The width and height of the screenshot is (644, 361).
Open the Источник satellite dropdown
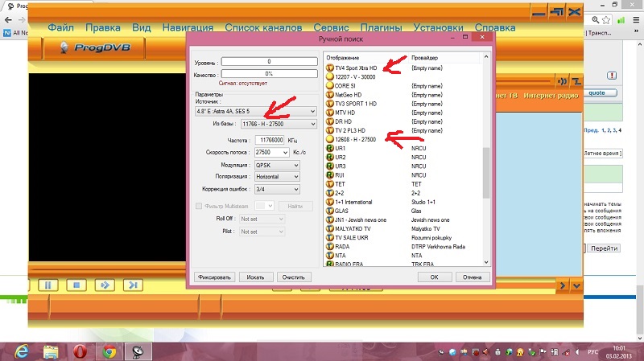point(256,112)
